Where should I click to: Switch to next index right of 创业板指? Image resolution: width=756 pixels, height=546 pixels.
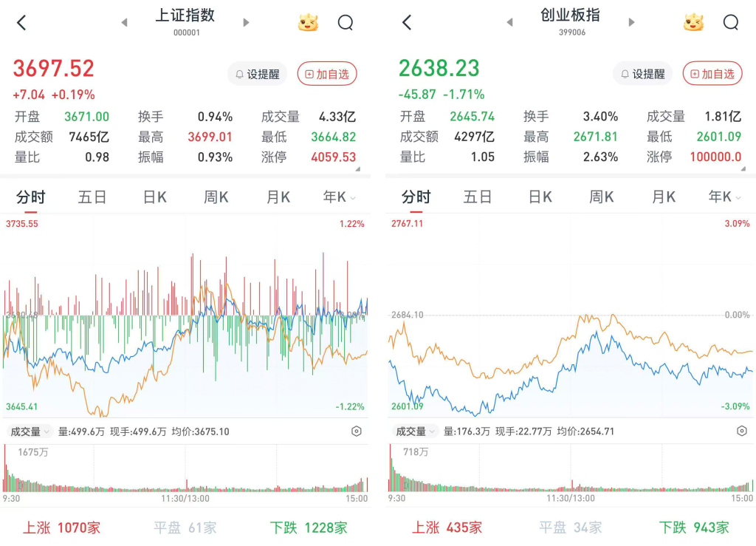632,22
